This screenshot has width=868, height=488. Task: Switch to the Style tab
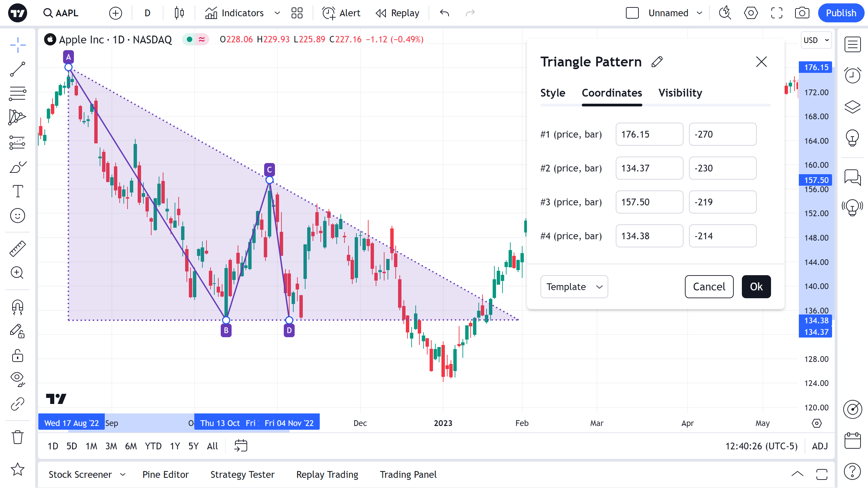pos(553,93)
